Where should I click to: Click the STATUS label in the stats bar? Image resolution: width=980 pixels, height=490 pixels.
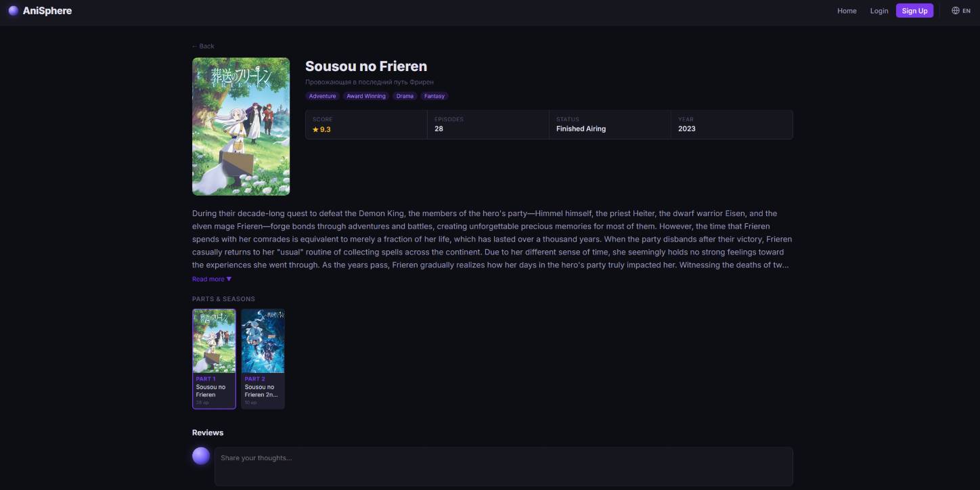[568, 119]
